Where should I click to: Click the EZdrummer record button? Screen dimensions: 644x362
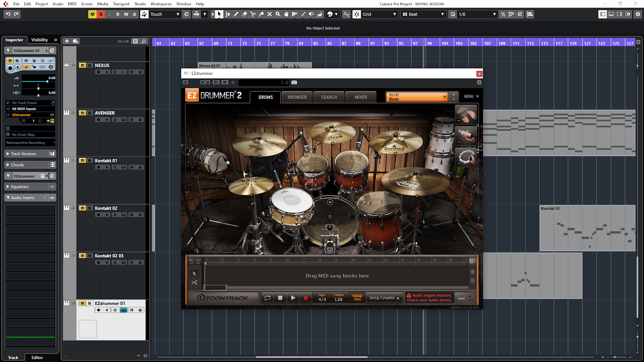click(305, 298)
